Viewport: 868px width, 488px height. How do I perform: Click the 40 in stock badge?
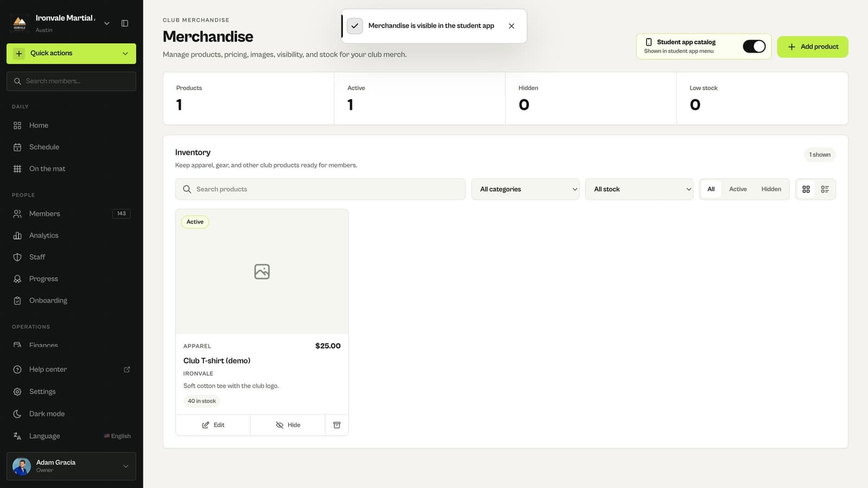point(202,401)
